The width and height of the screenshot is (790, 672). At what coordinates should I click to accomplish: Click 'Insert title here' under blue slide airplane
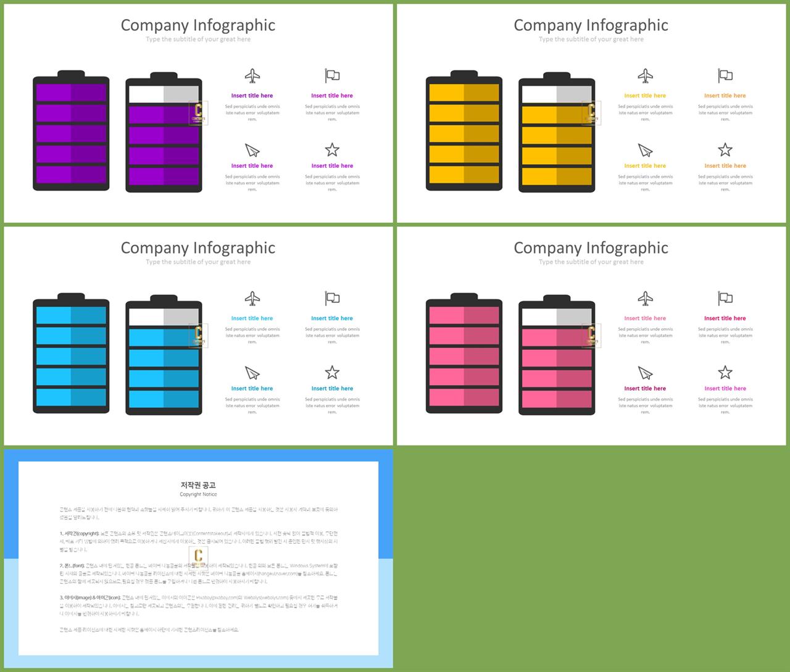(x=252, y=318)
